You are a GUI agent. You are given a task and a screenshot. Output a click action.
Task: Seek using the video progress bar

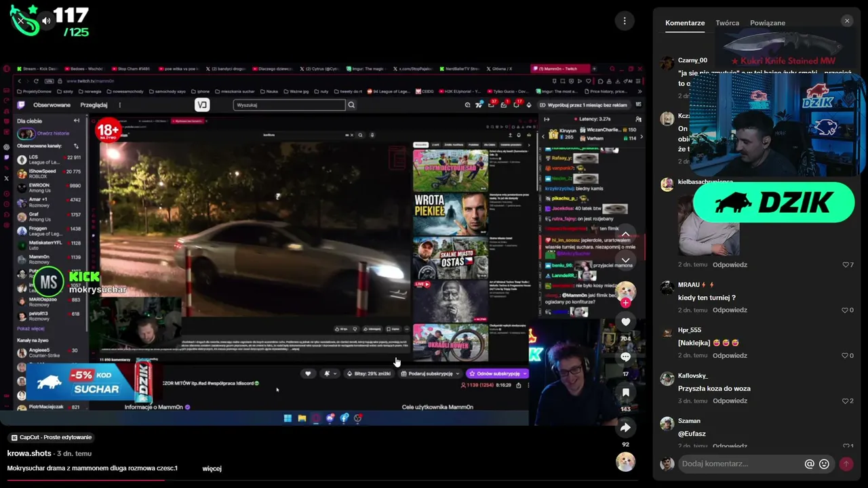coord(322,480)
